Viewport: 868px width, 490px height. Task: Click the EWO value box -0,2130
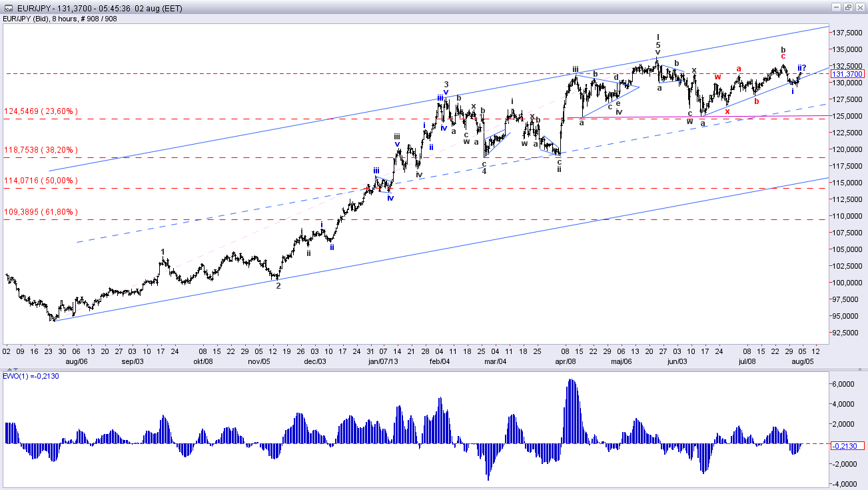click(849, 446)
